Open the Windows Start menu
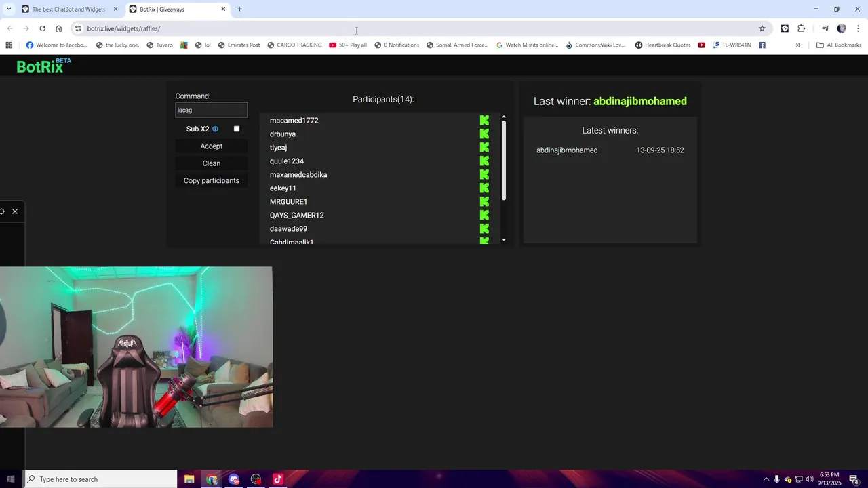The image size is (868, 488). pos(11,479)
